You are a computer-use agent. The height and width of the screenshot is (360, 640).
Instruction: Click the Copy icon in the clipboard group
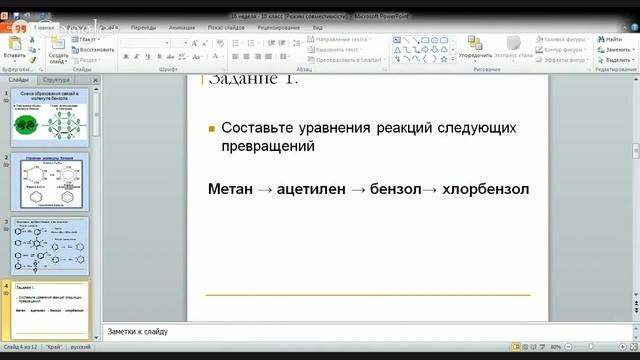click(x=32, y=50)
